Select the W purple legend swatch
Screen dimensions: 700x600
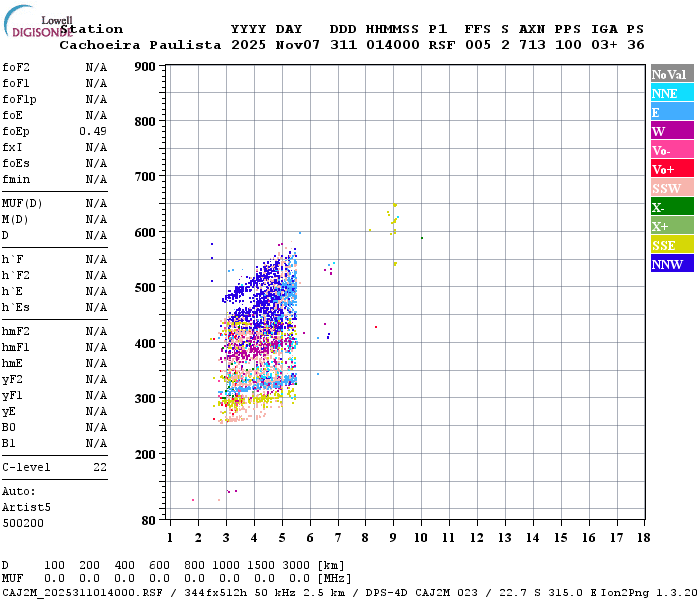tap(672, 131)
